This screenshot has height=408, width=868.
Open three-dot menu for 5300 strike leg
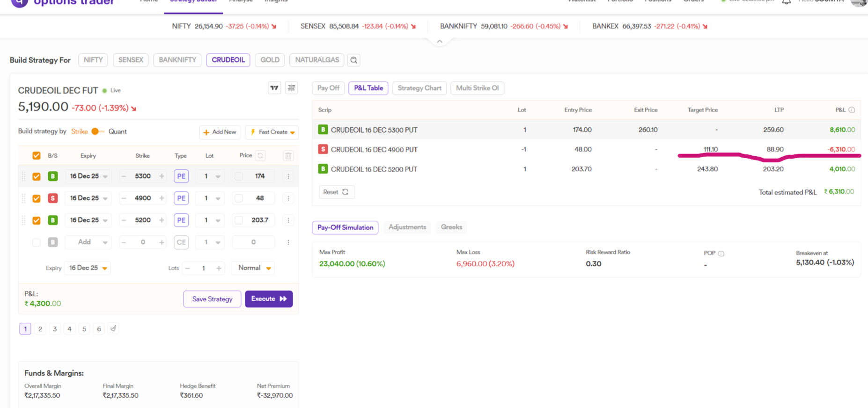[x=288, y=176]
